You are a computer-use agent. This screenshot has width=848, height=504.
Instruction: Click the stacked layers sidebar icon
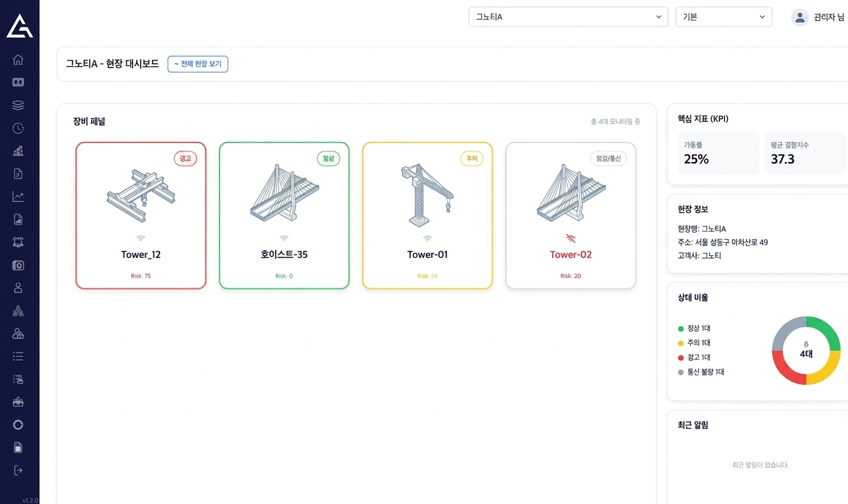pyautogui.click(x=18, y=105)
